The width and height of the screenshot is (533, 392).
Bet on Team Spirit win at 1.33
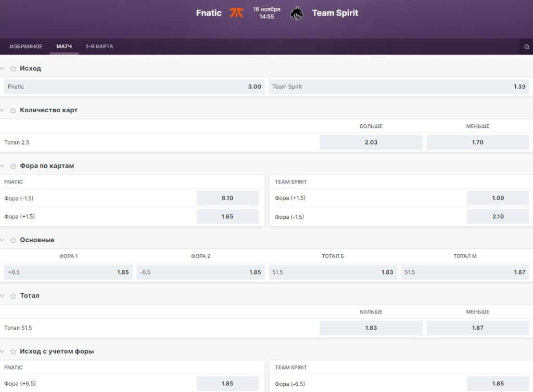399,86
